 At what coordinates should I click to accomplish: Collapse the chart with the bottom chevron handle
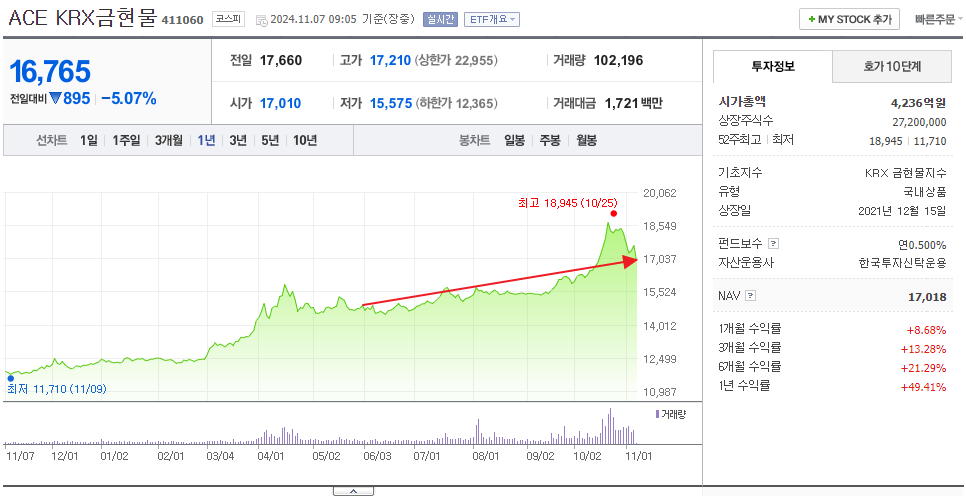[x=353, y=491]
